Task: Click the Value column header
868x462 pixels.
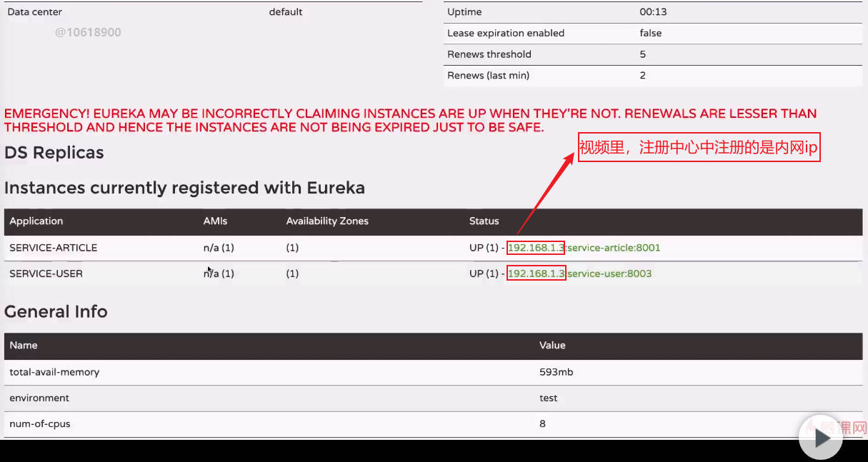Action: pos(552,345)
